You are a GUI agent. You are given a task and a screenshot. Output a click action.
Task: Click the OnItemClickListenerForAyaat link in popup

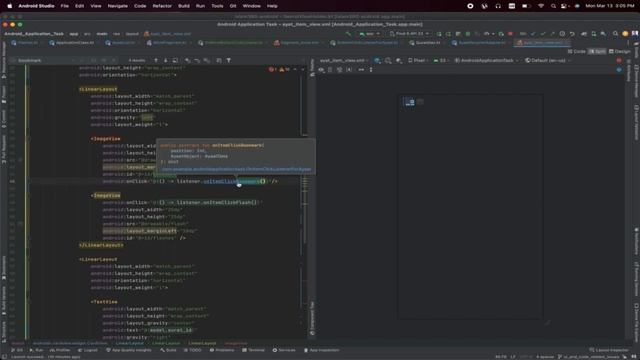[x=236, y=169]
